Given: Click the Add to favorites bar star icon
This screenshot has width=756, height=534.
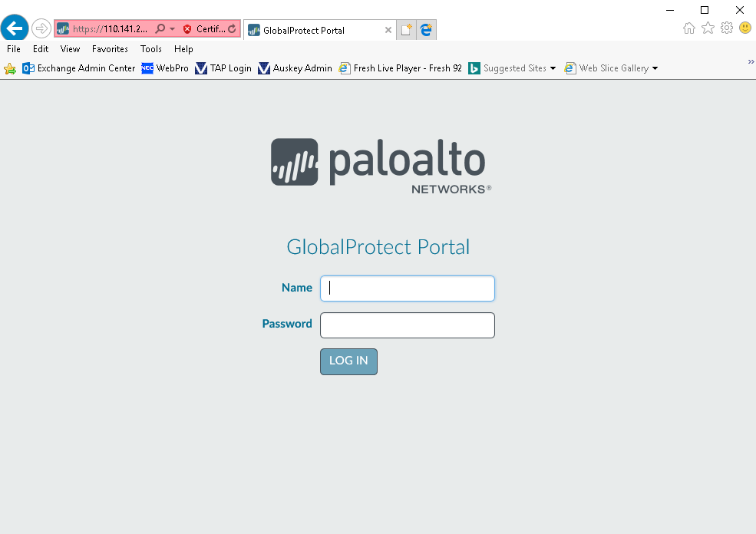Looking at the screenshot, I should pyautogui.click(x=10, y=68).
